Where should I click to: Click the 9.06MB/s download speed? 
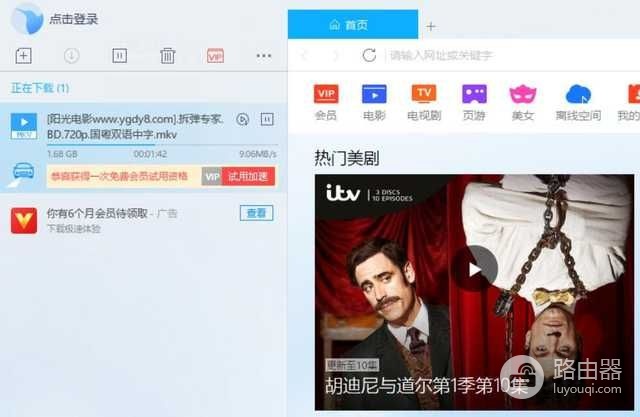point(258,154)
